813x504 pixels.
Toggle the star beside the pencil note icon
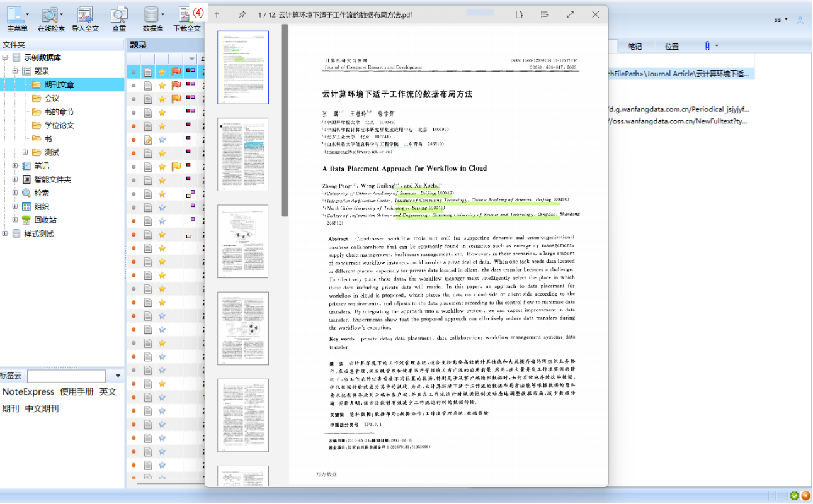tap(162, 139)
